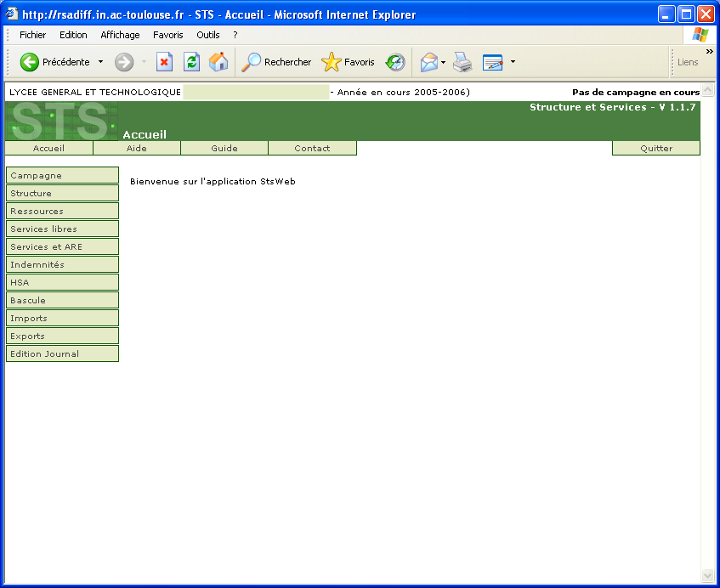Click the scrollbar down arrow
This screenshot has width=720, height=588.
click(707, 575)
